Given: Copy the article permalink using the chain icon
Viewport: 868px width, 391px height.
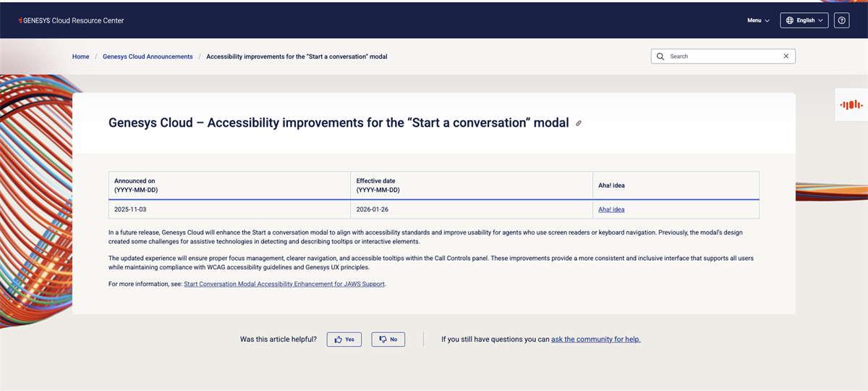Looking at the screenshot, I should 579,123.
